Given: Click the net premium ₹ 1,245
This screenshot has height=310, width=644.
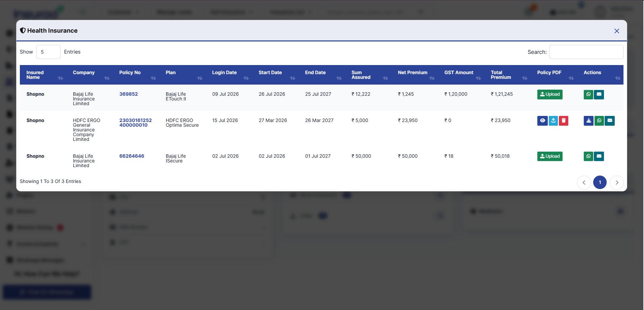Looking at the screenshot, I should (406, 94).
